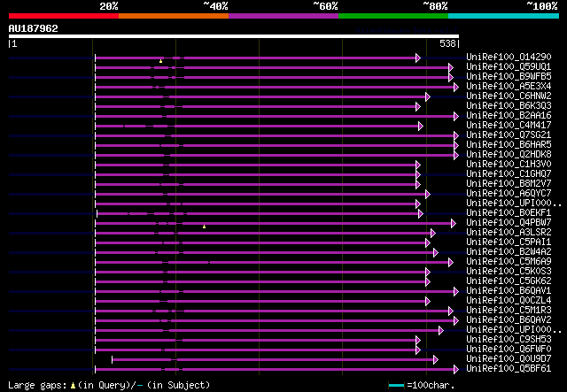Open the UniRef100_Q4PBW7 hit link
567x392 pixels.
pyautogui.click(x=509, y=223)
